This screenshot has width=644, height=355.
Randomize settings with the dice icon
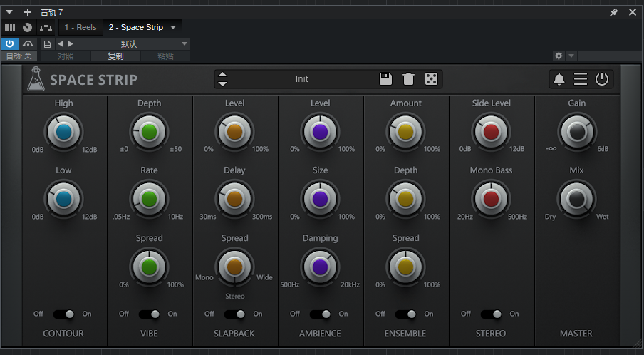(x=431, y=79)
